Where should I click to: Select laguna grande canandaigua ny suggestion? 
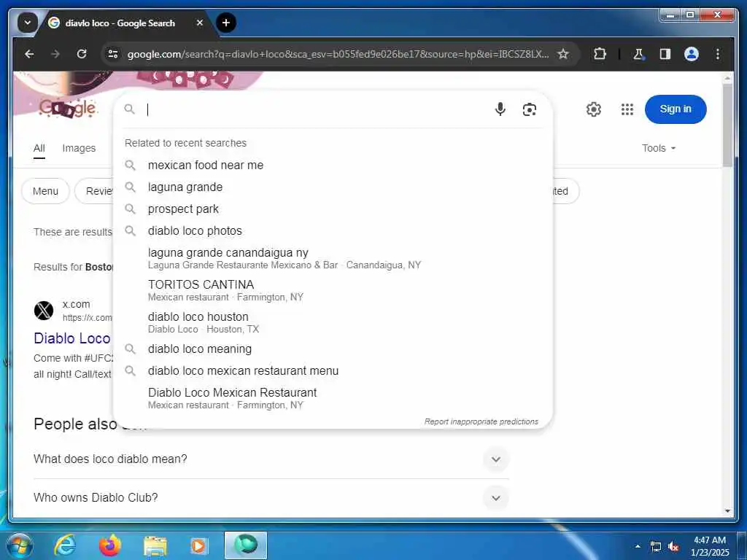tap(333, 258)
